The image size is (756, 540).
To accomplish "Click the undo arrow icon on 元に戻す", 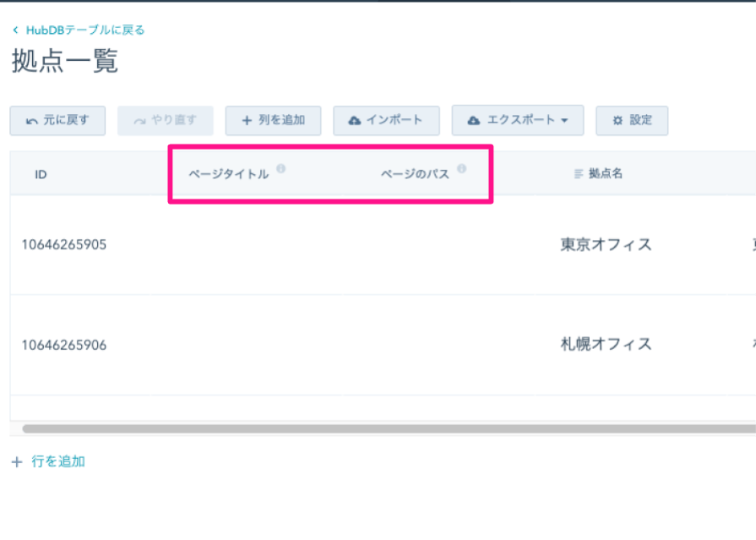I will 31,121.
